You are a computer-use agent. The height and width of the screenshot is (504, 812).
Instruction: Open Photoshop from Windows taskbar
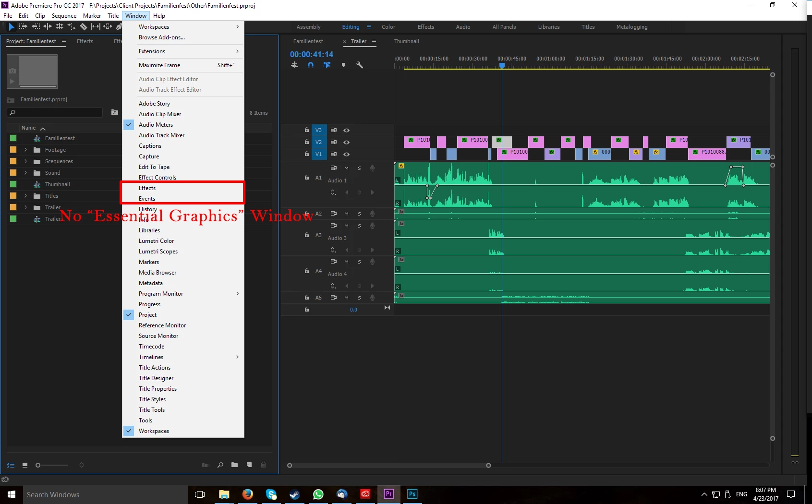pos(412,494)
